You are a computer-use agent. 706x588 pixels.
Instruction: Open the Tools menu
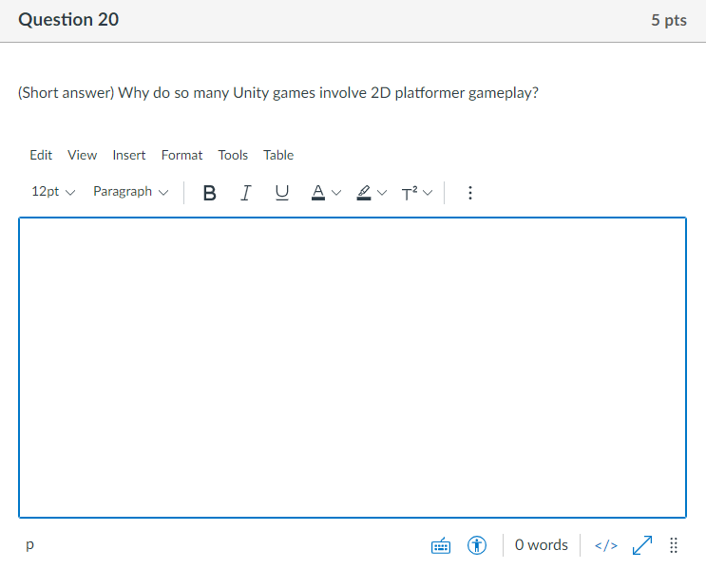233,156
